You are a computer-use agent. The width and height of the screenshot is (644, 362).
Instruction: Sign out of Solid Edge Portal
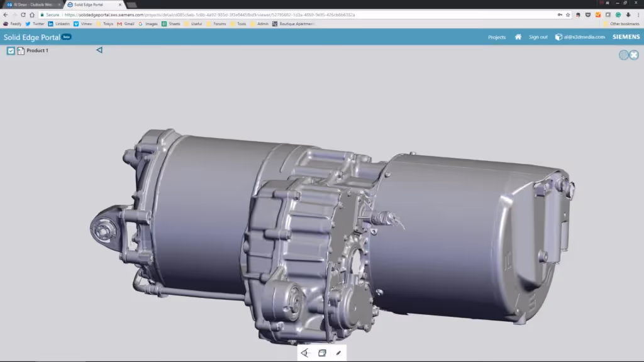point(538,37)
